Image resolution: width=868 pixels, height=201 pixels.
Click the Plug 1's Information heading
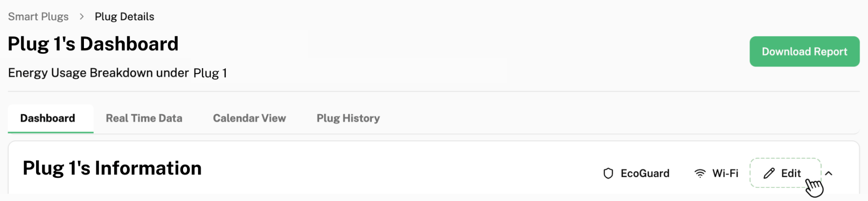click(x=112, y=168)
